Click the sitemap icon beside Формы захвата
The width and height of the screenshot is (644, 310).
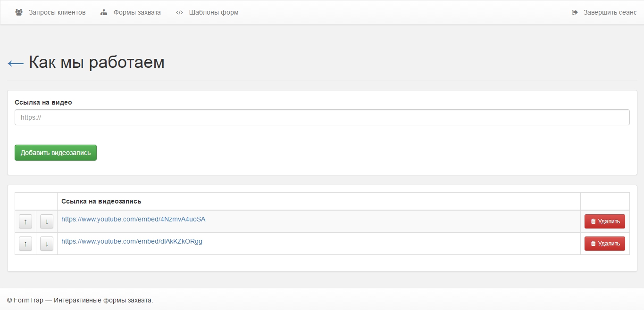pos(104,12)
